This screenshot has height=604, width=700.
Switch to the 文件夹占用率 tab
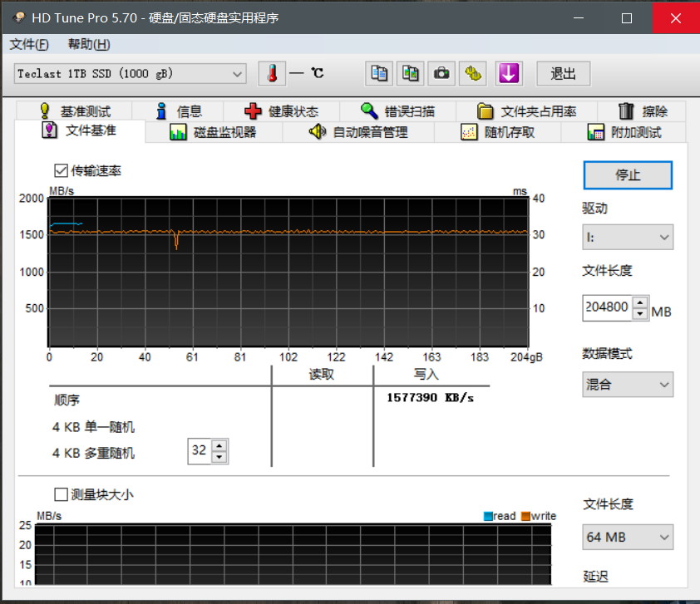[527, 111]
